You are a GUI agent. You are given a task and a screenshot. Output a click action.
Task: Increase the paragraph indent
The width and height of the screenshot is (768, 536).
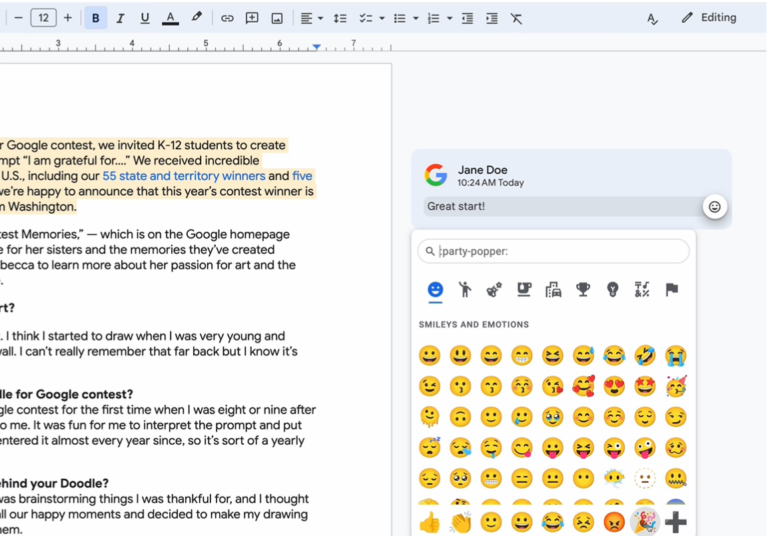(492, 18)
